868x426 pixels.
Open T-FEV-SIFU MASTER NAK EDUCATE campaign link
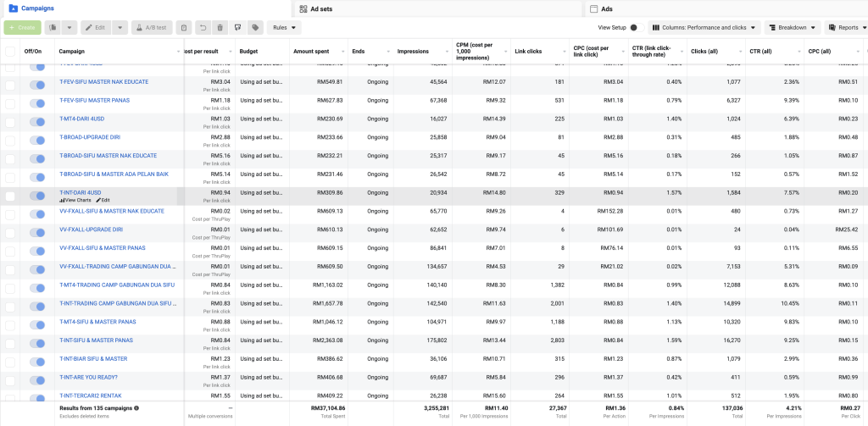[104, 82]
